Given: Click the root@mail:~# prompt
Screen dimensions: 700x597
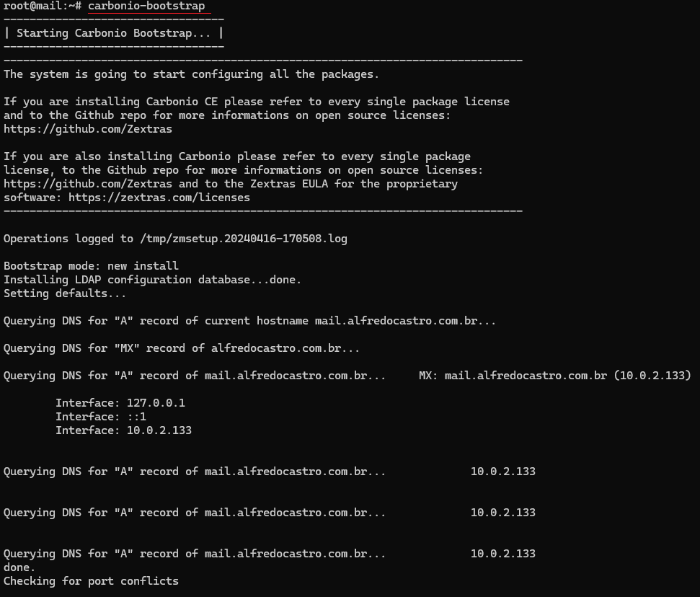Looking at the screenshot, I should pyautogui.click(x=43, y=6).
